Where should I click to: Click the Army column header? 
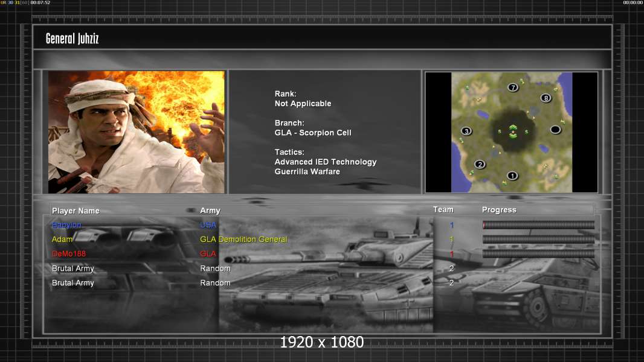(210, 211)
